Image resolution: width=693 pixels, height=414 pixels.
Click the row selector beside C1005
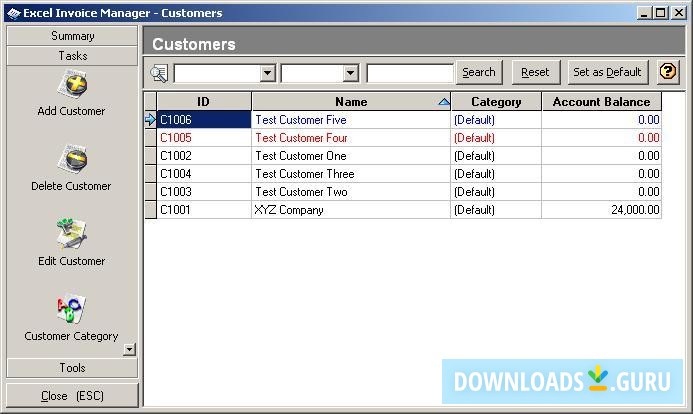150,138
